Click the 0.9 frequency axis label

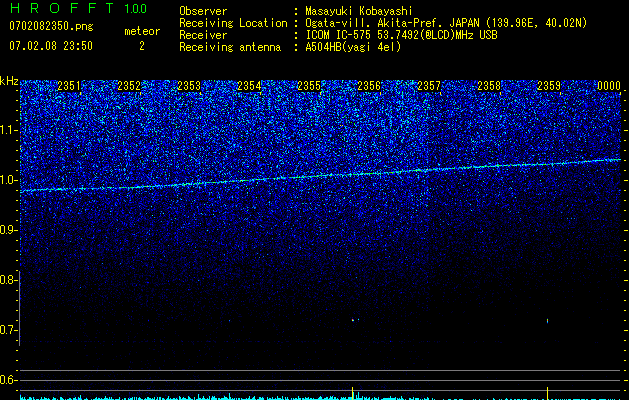[x=8, y=230]
